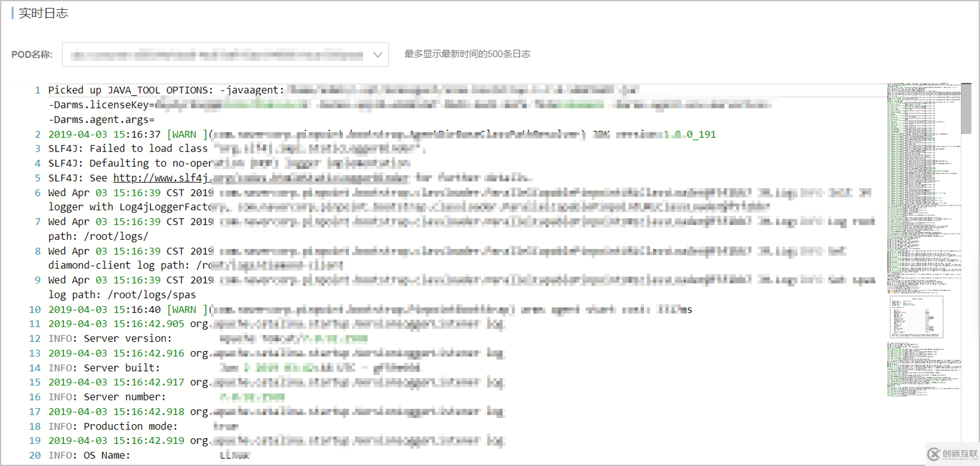This screenshot has height=466, width=980.
Task: Select 'INFO: OS Name:' line
Action: (x=149, y=455)
